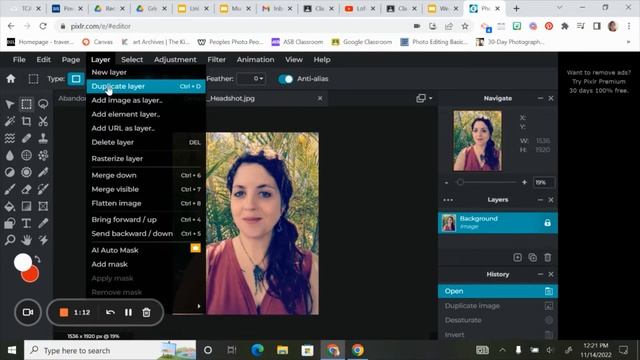The image size is (640, 360).
Task: Open Windows Start menu
Action: tap(12, 350)
